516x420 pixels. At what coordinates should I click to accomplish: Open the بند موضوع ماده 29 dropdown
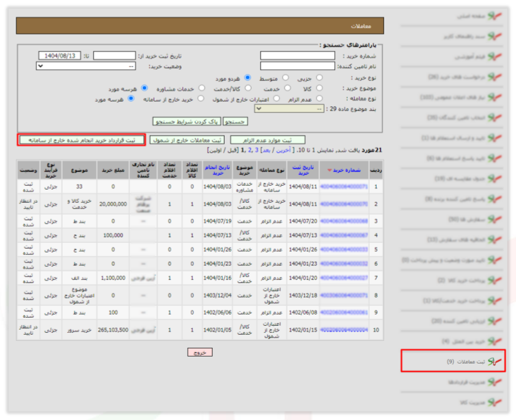tap(289, 109)
